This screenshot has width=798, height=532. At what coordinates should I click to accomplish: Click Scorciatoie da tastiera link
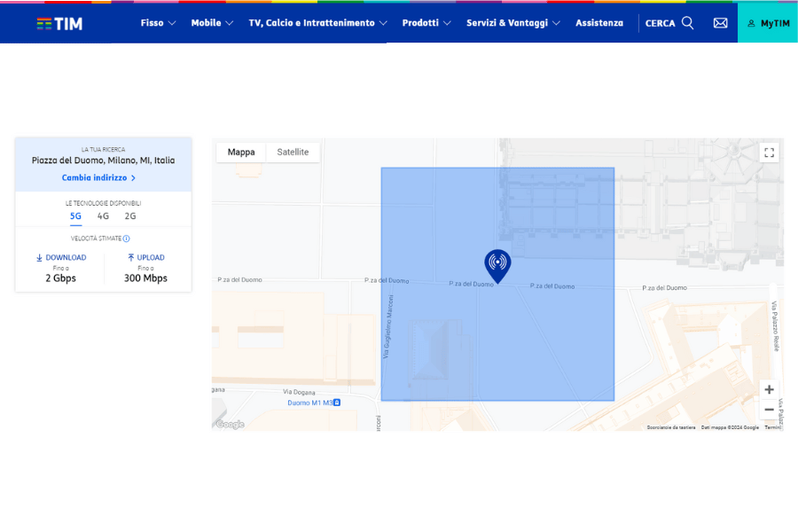(x=671, y=427)
